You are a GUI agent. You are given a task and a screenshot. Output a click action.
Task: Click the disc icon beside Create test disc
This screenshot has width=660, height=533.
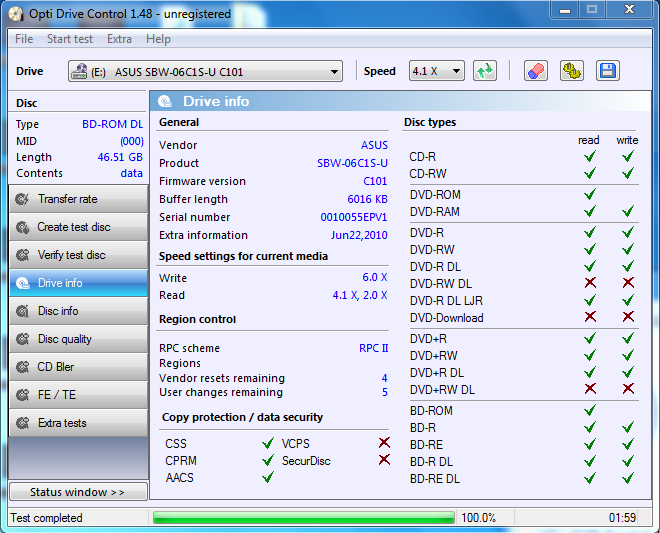coord(22,227)
